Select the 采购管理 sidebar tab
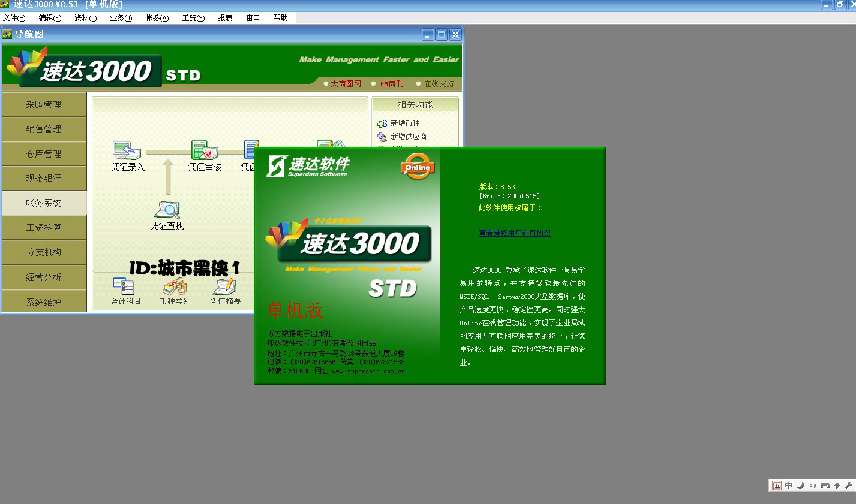Viewport: 856px width, 504px height. tap(44, 104)
